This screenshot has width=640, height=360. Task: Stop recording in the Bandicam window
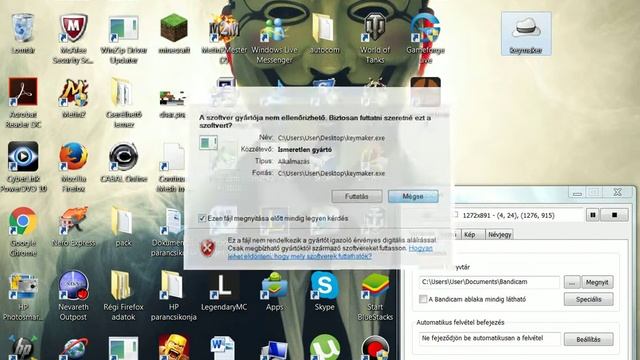click(x=614, y=215)
